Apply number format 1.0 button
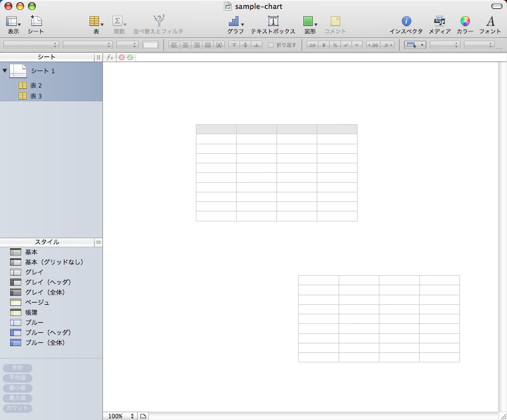This screenshot has width=507, height=420. pyautogui.click(x=312, y=45)
